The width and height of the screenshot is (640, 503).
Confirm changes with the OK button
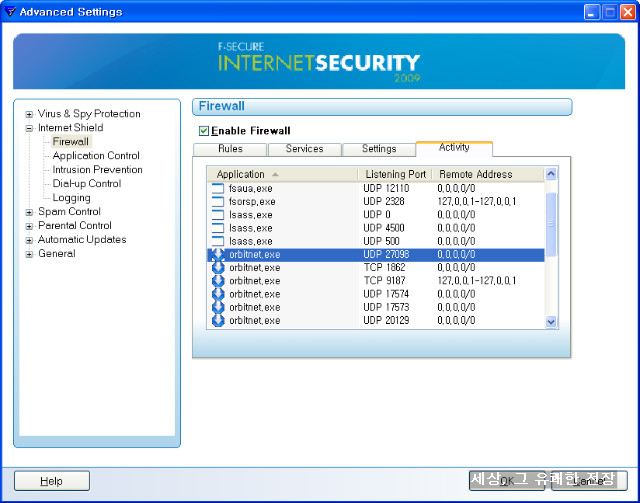coord(507,481)
